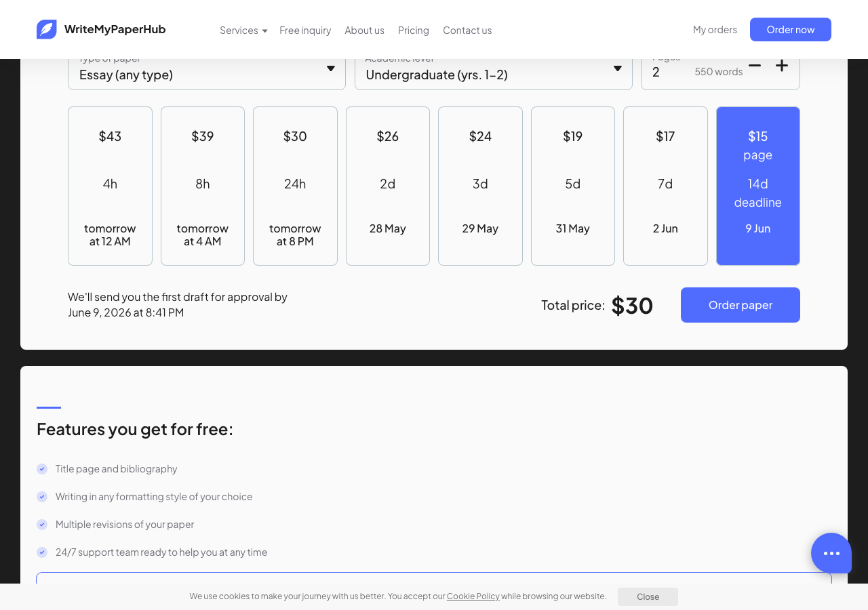The image size is (868, 610).
Task: Select the $43 4h deadline option
Action: point(110,186)
